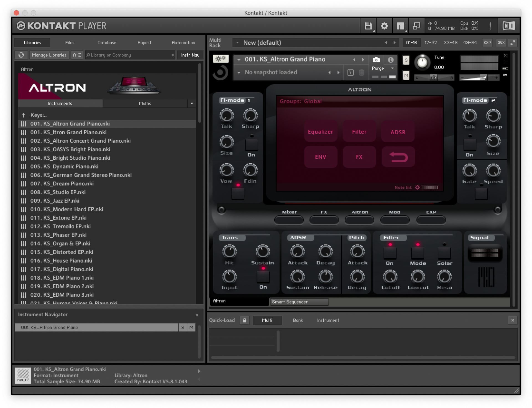Viewport: 532px width, 408px height.
Task: Mute the instrument in the header
Action: (x=406, y=75)
